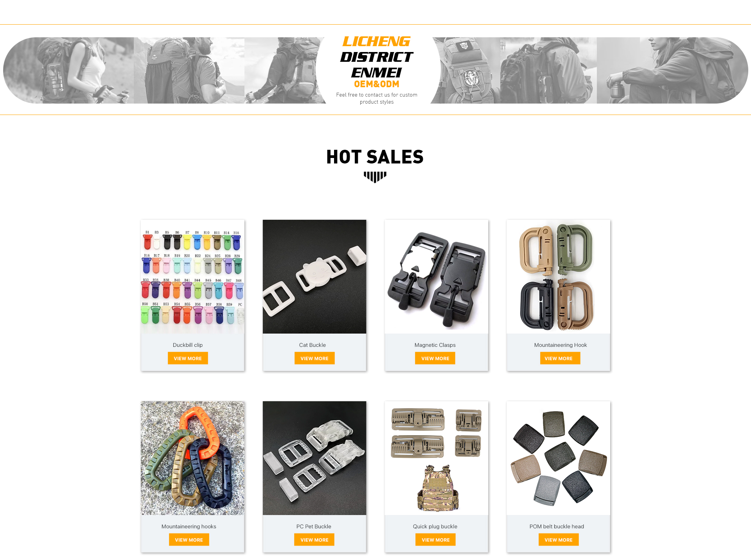Open the Magnetic Clasps product image
This screenshot has width=751, height=560.
pyautogui.click(x=437, y=276)
